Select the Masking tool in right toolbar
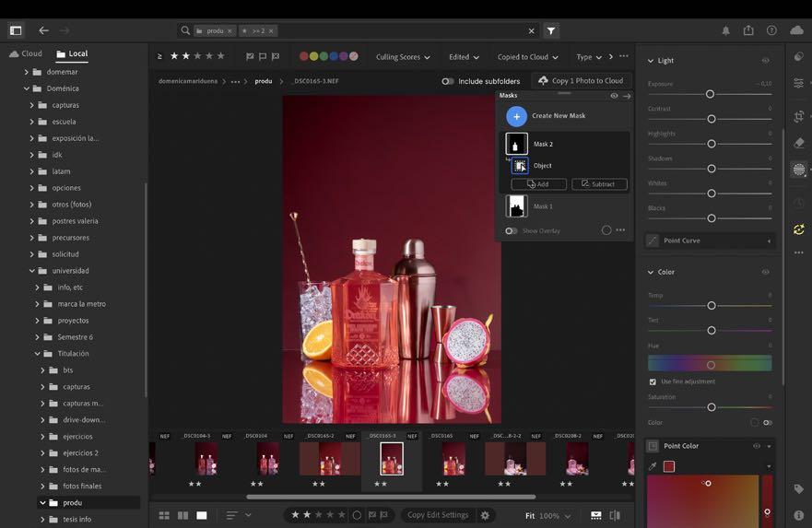812x528 pixels. [798, 170]
